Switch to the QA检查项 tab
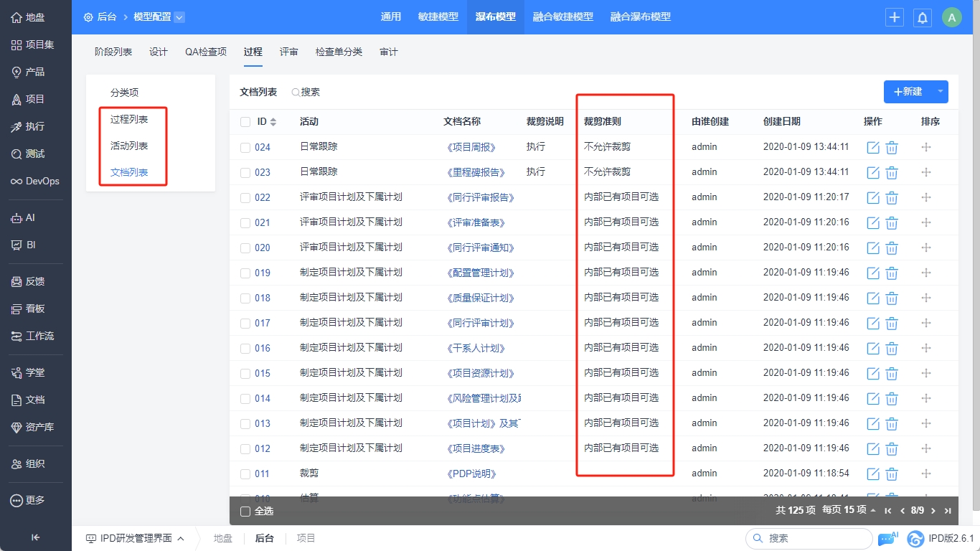 pos(206,52)
